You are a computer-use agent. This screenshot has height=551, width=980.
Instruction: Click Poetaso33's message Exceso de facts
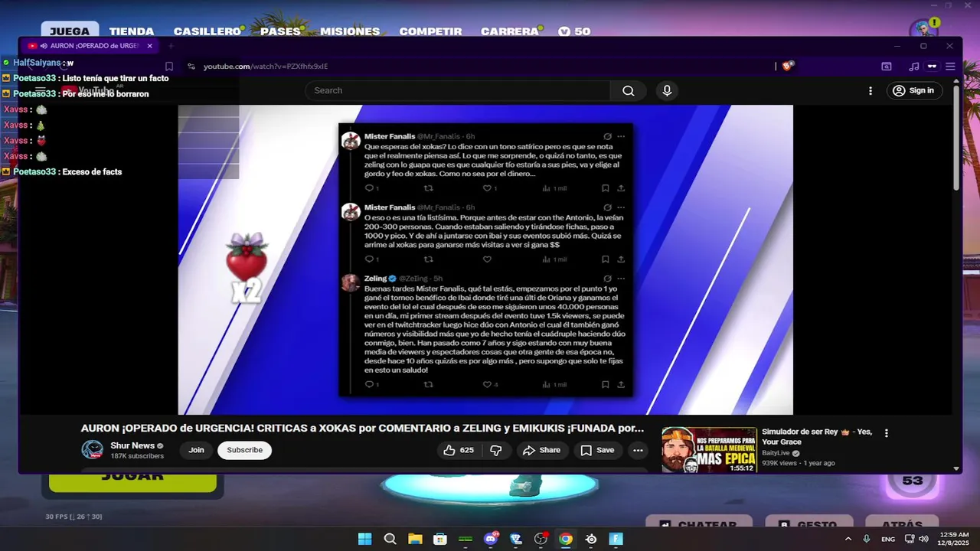tap(92, 172)
